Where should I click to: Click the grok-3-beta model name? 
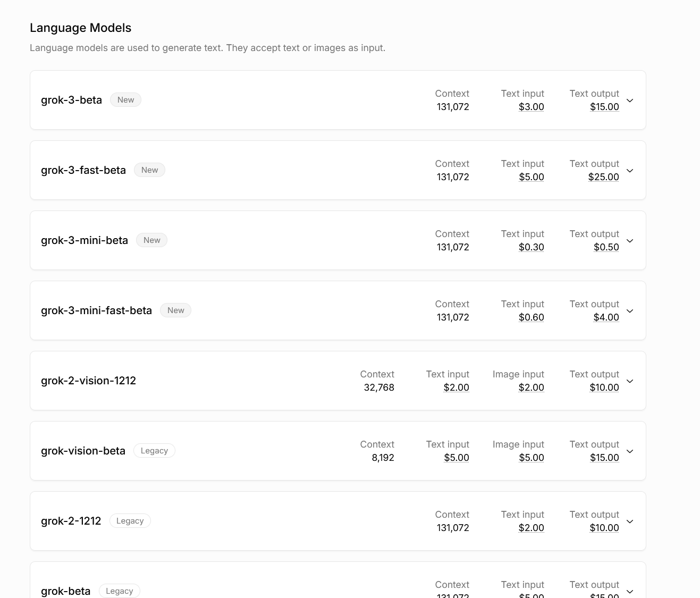[x=71, y=100]
